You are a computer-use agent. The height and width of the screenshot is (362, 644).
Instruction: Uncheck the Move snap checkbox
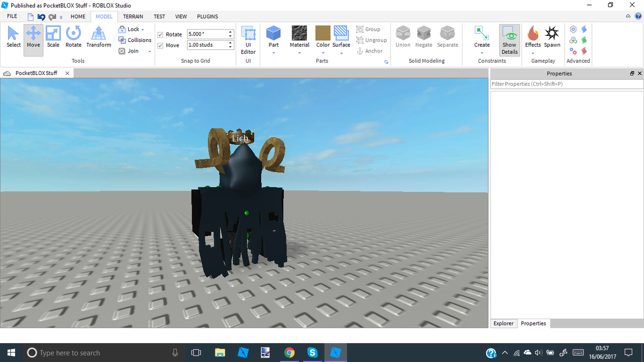tap(160, 46)
